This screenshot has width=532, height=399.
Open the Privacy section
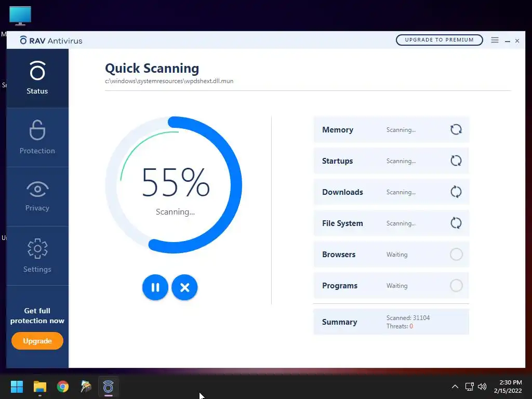[x=37, y=196]
